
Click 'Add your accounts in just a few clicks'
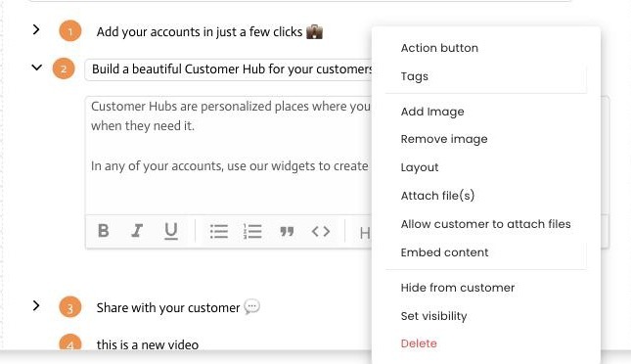tap(200, 32)
